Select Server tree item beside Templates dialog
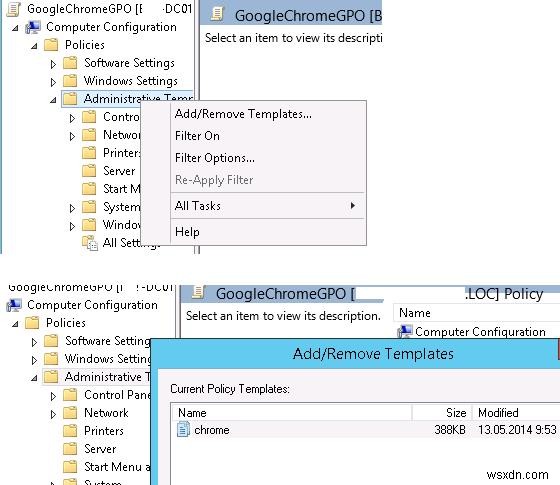 click(x=100, y=449)
